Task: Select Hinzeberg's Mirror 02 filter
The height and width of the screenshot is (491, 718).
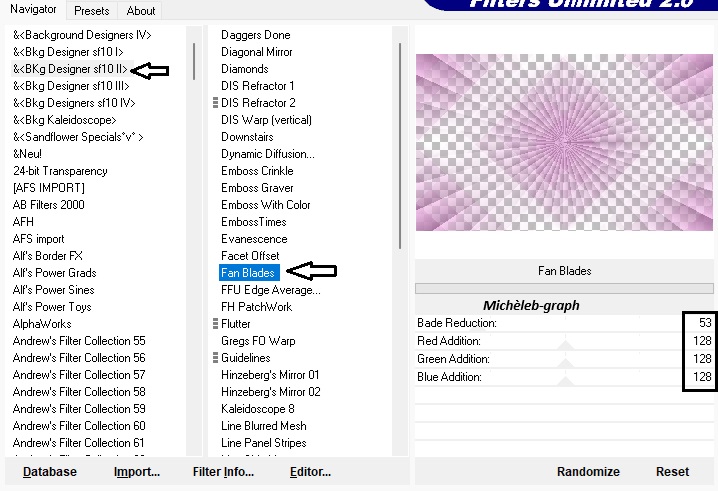Action: [x=271, y=392]
